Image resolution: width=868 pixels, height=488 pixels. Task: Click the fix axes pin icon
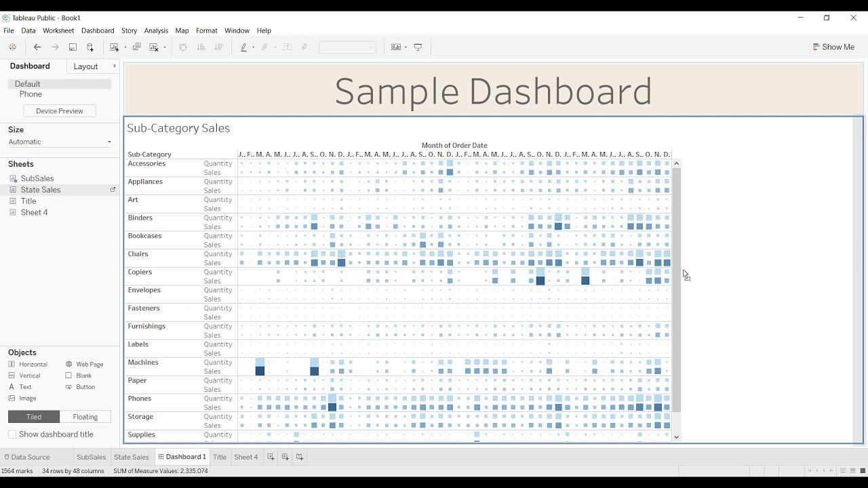point(304,47)
